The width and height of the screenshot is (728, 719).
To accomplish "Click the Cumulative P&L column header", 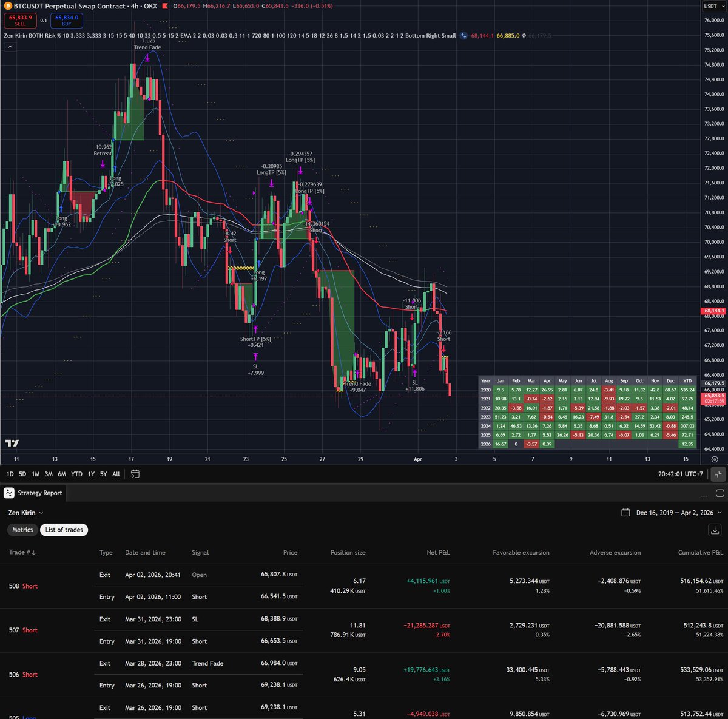I will tap(701, 553).
